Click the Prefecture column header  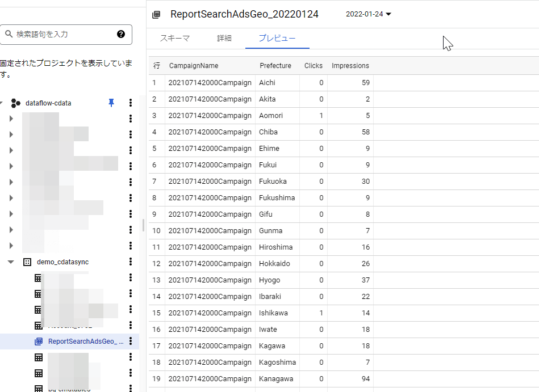click(x=275, y=66)
